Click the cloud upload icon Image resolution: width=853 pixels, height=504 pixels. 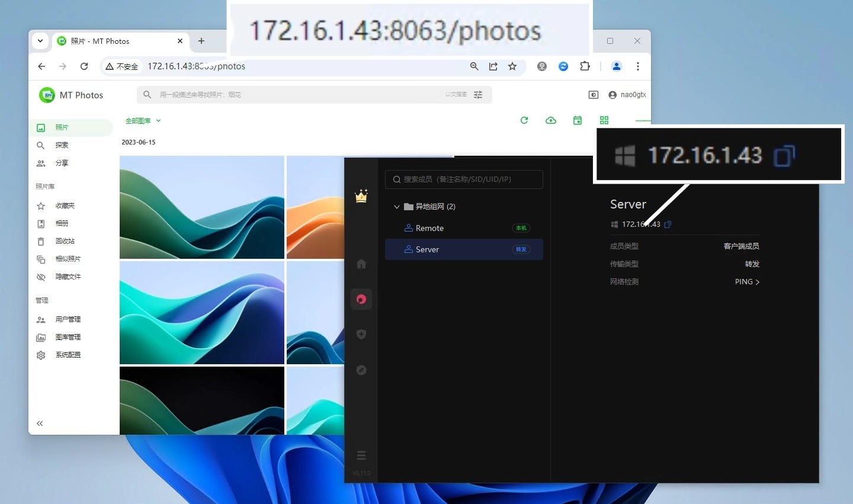[x=551, y=120]
